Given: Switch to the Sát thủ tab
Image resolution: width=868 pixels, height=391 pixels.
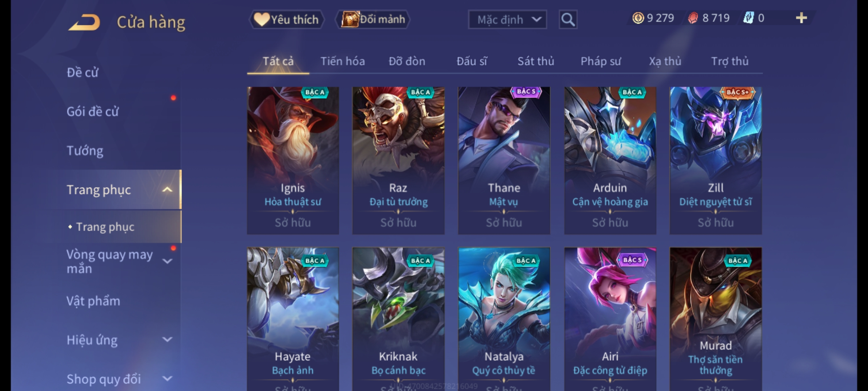Looking at the screenshot, I should [536, 61].
